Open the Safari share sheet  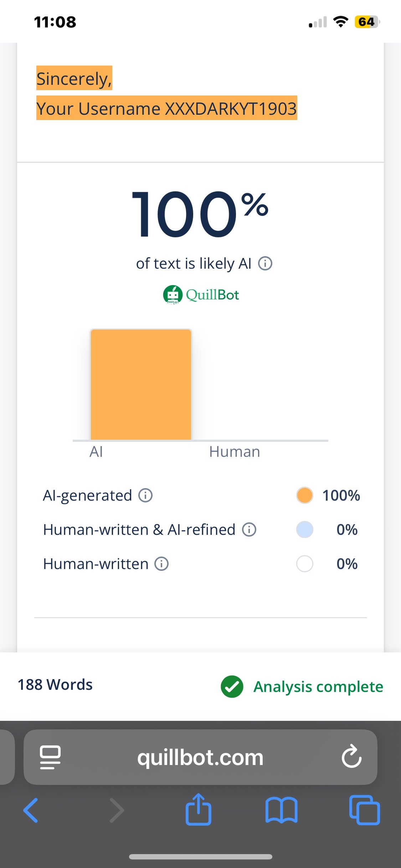click(199, 810)
